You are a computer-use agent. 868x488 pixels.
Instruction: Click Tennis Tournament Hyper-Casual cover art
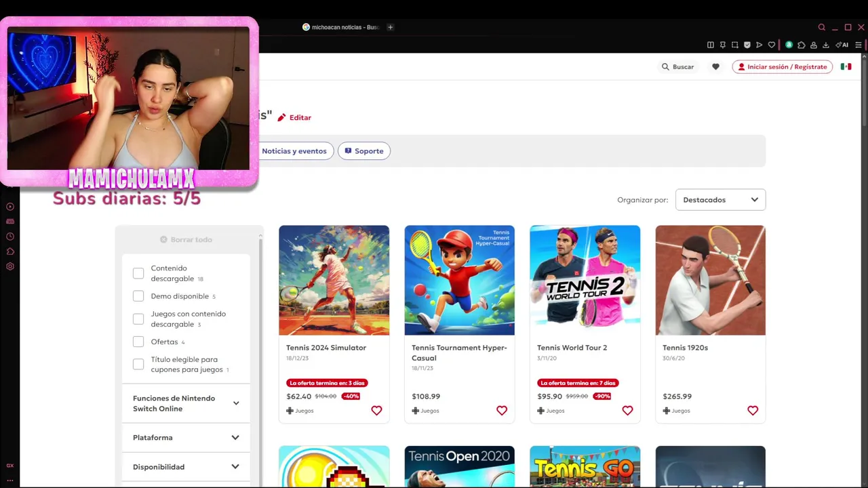pos(460,280)
